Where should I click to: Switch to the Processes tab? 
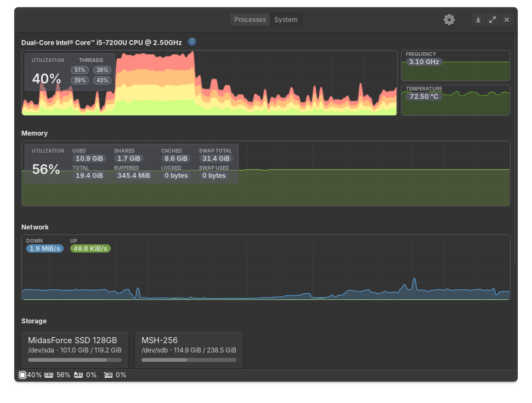pyautogui.click(x=250, y=20)
